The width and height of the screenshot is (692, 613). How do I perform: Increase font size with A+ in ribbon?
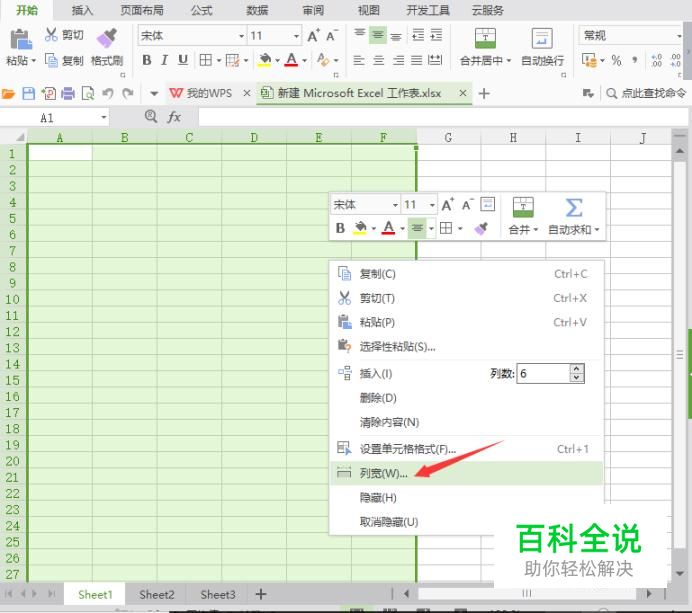click(313, 35)
